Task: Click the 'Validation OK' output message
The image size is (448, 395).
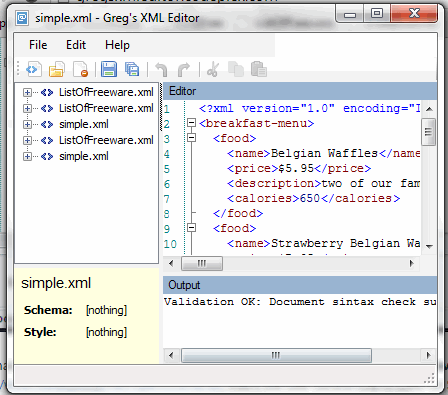Action: click(x=300, y=302)
